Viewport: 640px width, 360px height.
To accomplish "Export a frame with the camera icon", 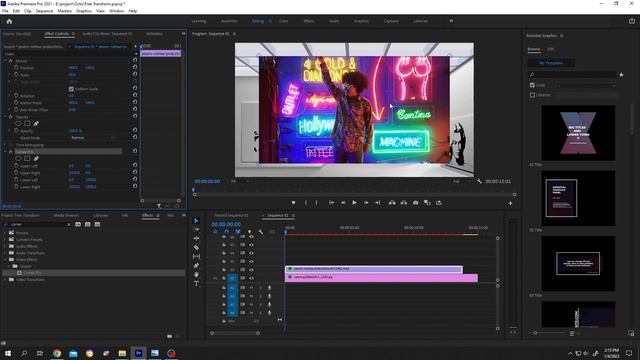I will pos(416,202).
